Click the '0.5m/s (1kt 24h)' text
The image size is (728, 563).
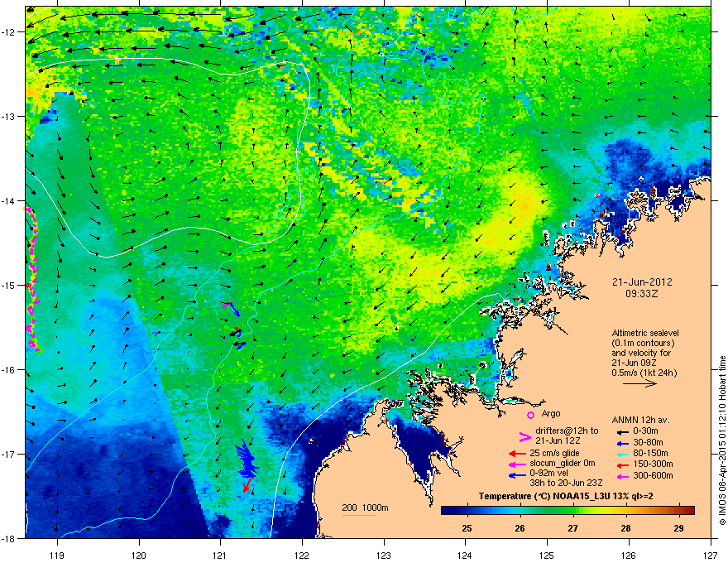(644, 373)
